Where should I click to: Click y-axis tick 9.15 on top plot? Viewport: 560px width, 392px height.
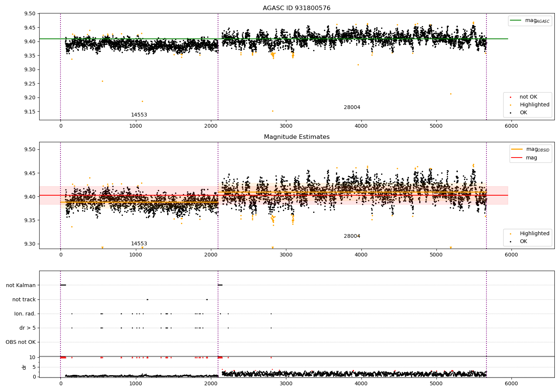click(x=29, y=112)
